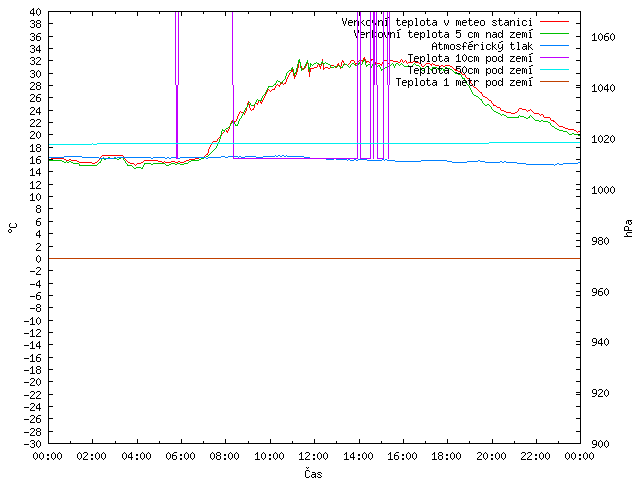Click the left axis value '-10'
Image resolution: width=640 pixels, height=480 pixels.
pyautogui.click(x=33, y=321)
